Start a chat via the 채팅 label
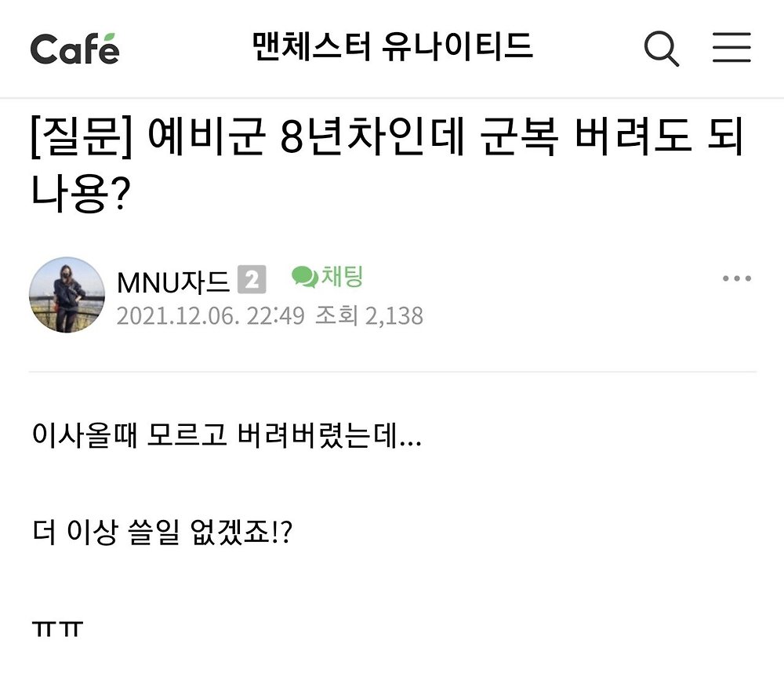784x680 pixels. [x=341, y=277]
